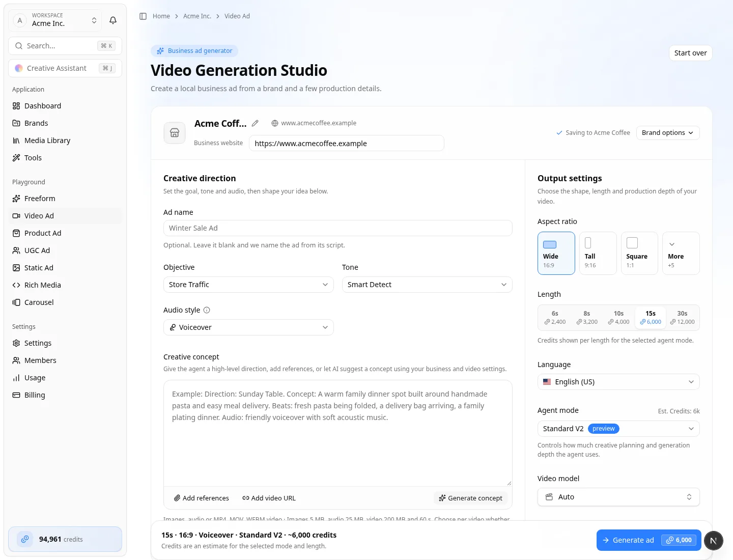Open Tools from the sidebar
This screenshot has height=560, width=733.
[65, 158]
